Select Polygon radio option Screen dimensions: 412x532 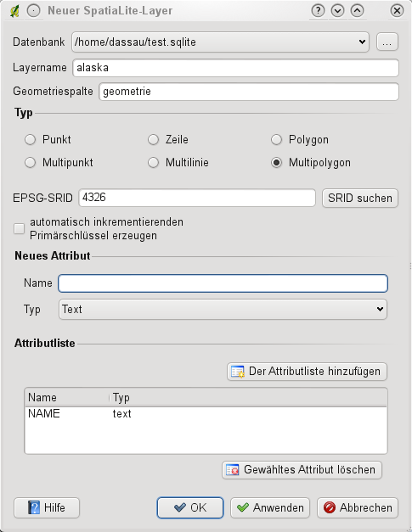(276, 140)
